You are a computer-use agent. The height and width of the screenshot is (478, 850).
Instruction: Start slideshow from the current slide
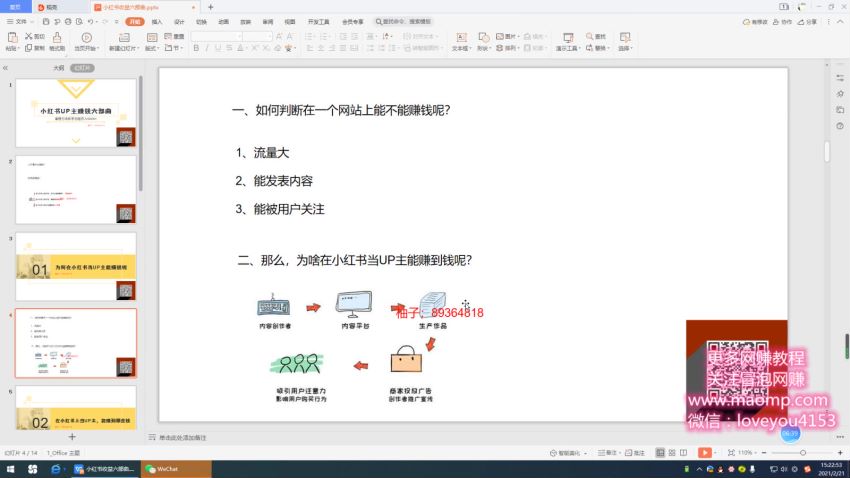coord(86,37)
